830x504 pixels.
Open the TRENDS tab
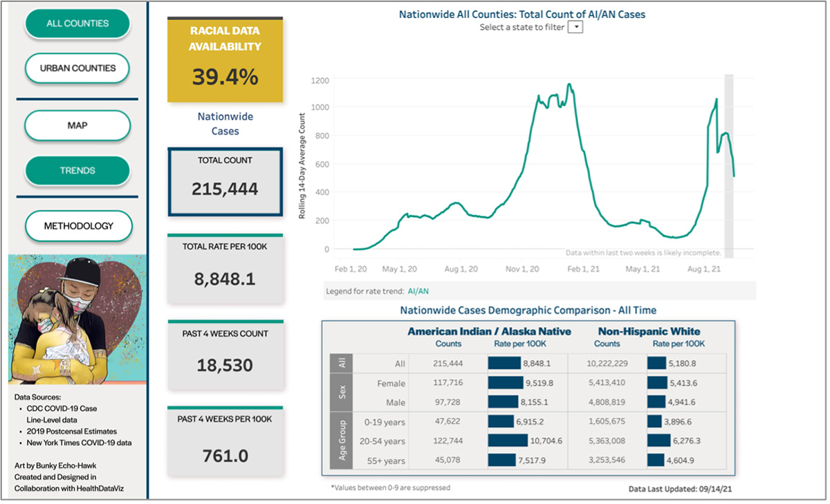tap(77, 171)
